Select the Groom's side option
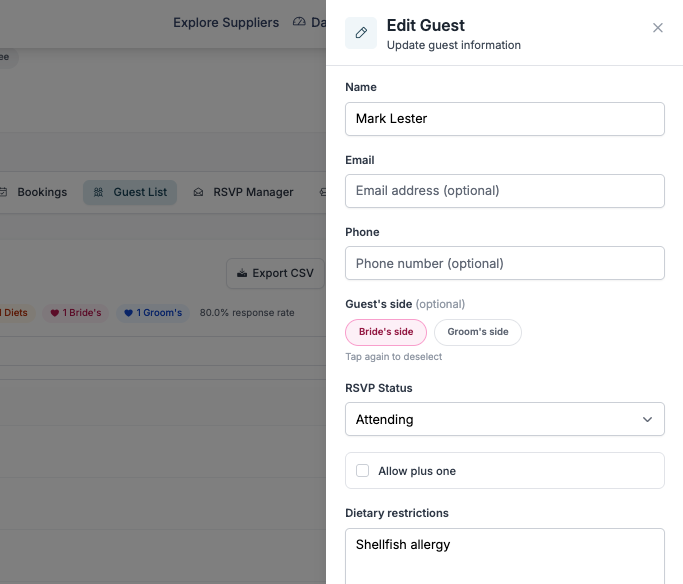Viewport: 683px width, 584px height. pyautogui.click(x=477, y=332)
